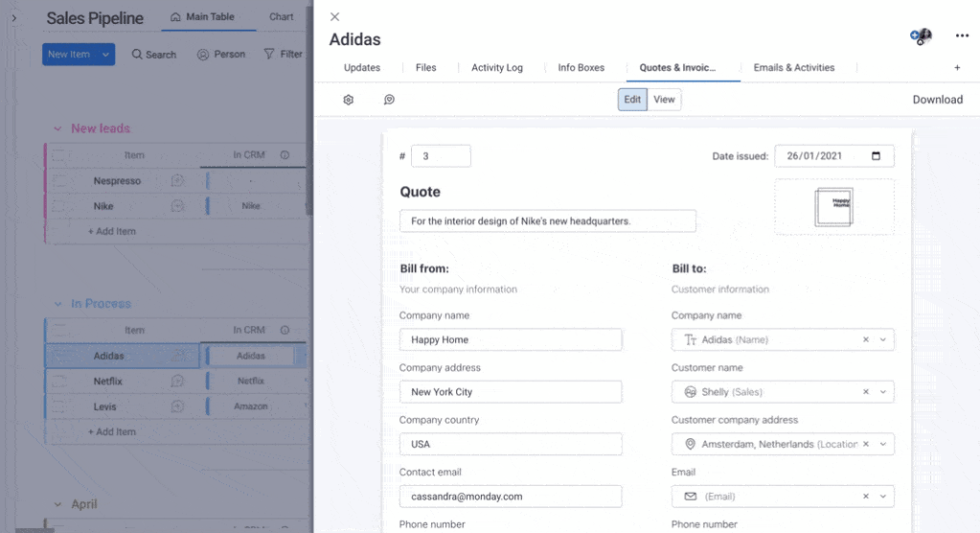This screenshot has height=533, width=980.
Task: Switch to the Chart view
Action: click(x=282, y=17)
